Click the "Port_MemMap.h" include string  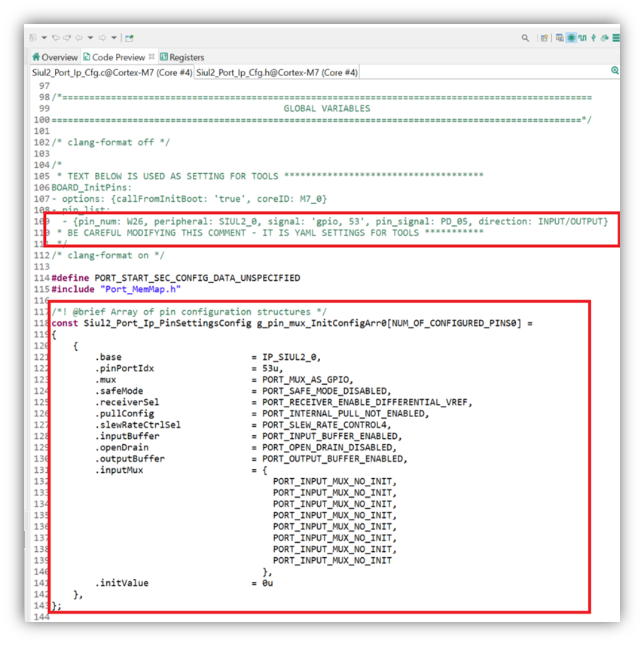[140, 289]
